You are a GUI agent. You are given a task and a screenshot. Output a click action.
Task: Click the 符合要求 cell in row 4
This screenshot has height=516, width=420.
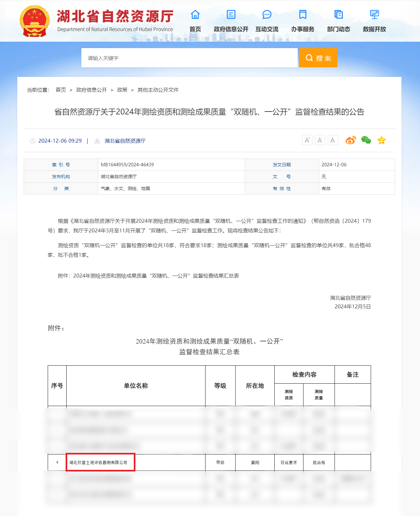click(x=289, y=462)
